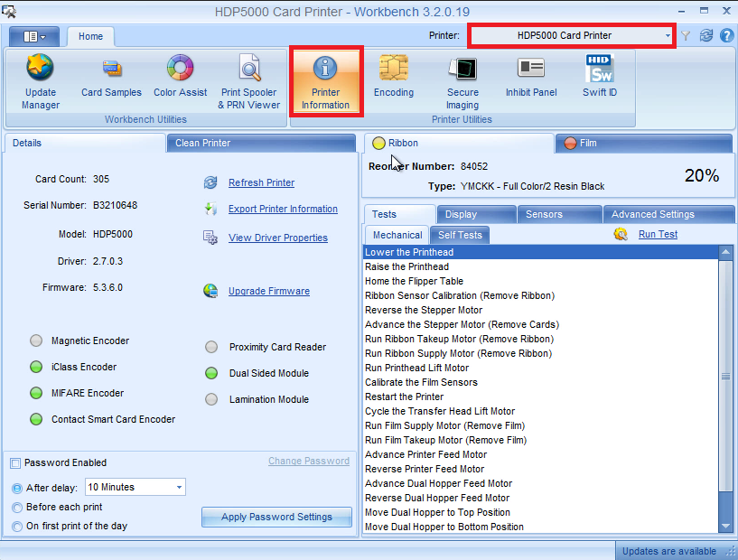Open the Inhibit Panel utility
738x560 pixels.
click(x=531, y=75)
